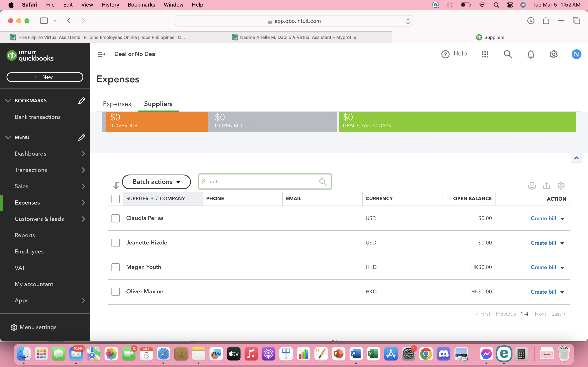Check the Claudia Perlas row checkbox
Viewport: 588px width, 367px height.
coord(115,218)
